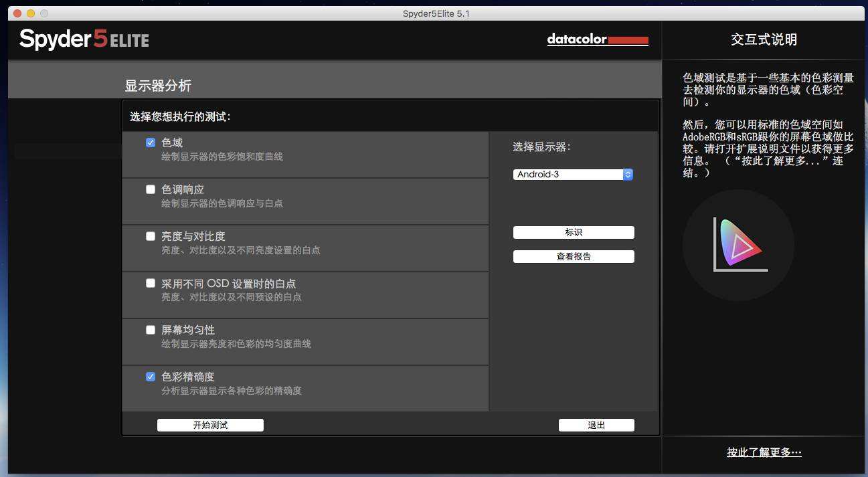Click the 选择显示器 label

coord(542,147)
